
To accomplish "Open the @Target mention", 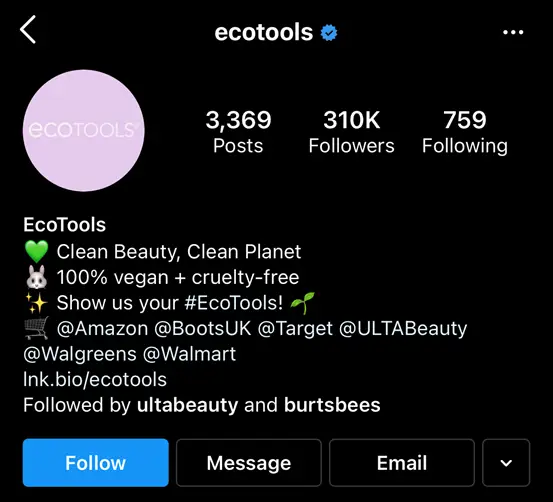I will [295, 328].
